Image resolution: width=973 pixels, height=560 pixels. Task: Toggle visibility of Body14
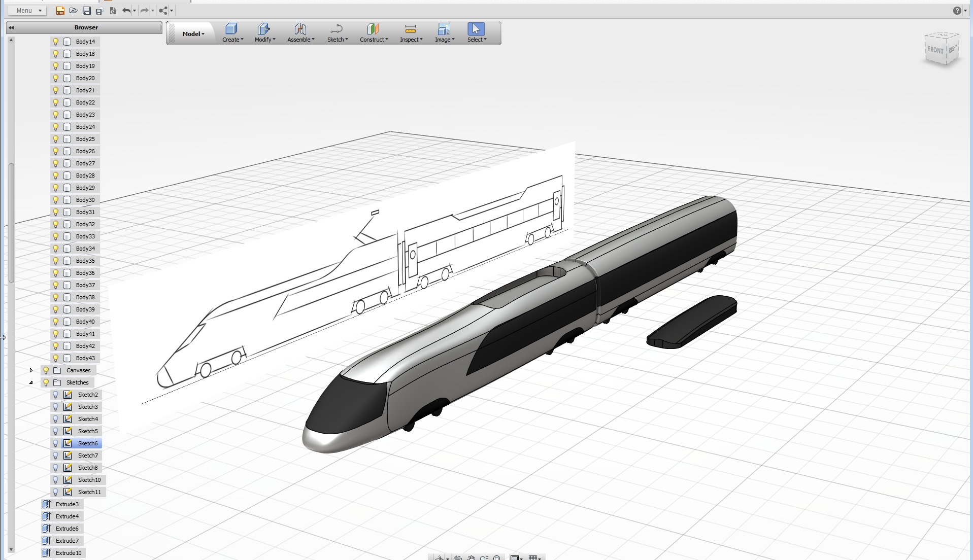[x=55, y=42]
